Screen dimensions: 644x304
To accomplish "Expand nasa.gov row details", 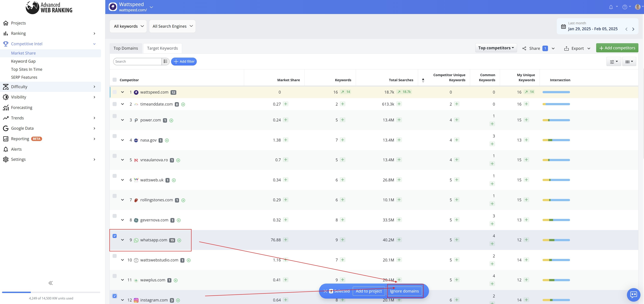I will click(x=123, y=140).
